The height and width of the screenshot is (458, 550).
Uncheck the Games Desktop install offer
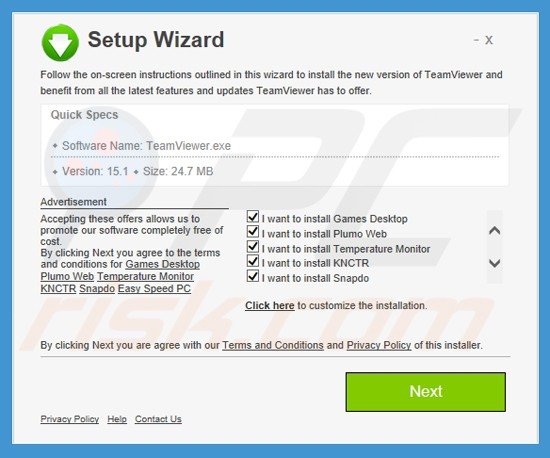253,217
